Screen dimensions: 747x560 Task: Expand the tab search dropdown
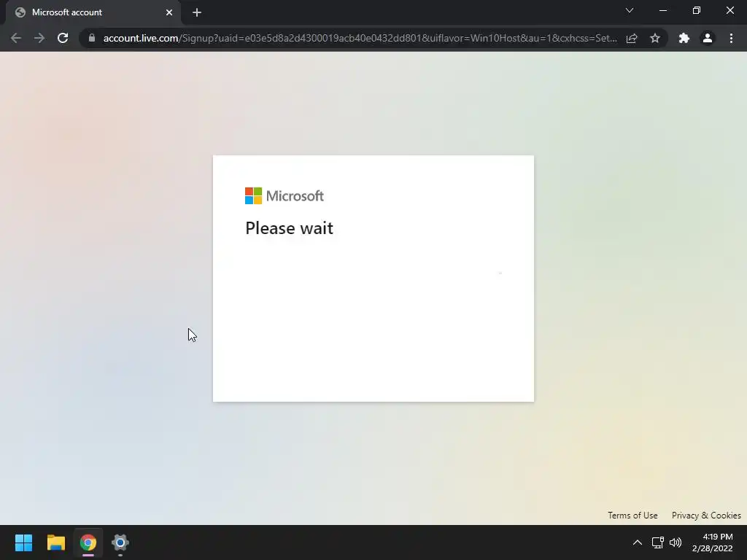pyautogui.click(x=630, y=10)
